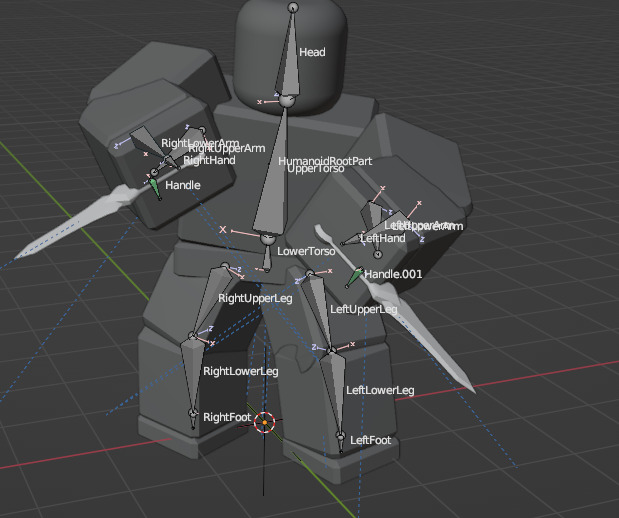Click the RightUpperArm bone label
This screenshot has height=518, width=619.
(x=227, y=149)
